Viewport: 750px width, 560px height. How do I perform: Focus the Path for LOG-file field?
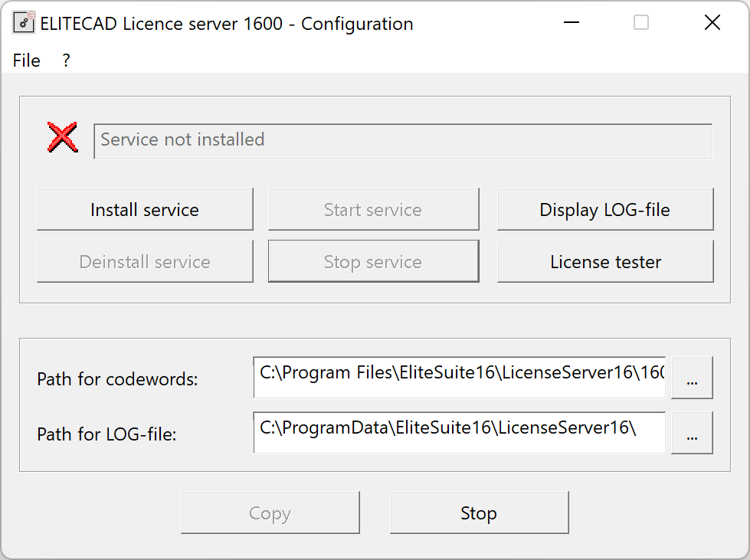click(459, 432)
